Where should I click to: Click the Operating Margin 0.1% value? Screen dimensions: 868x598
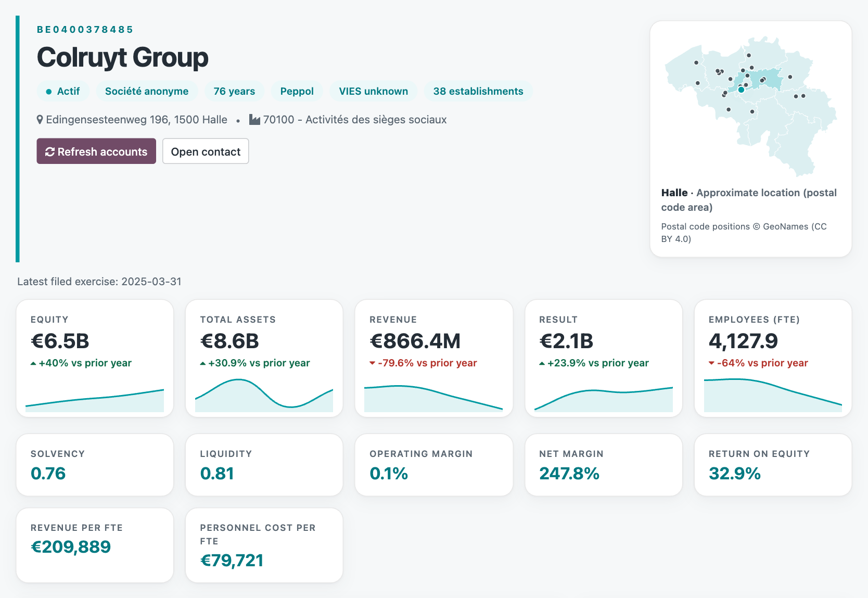389,473
